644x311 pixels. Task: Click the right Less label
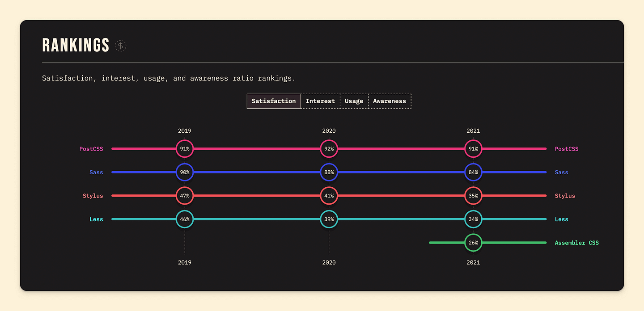(x=562, y=219)
